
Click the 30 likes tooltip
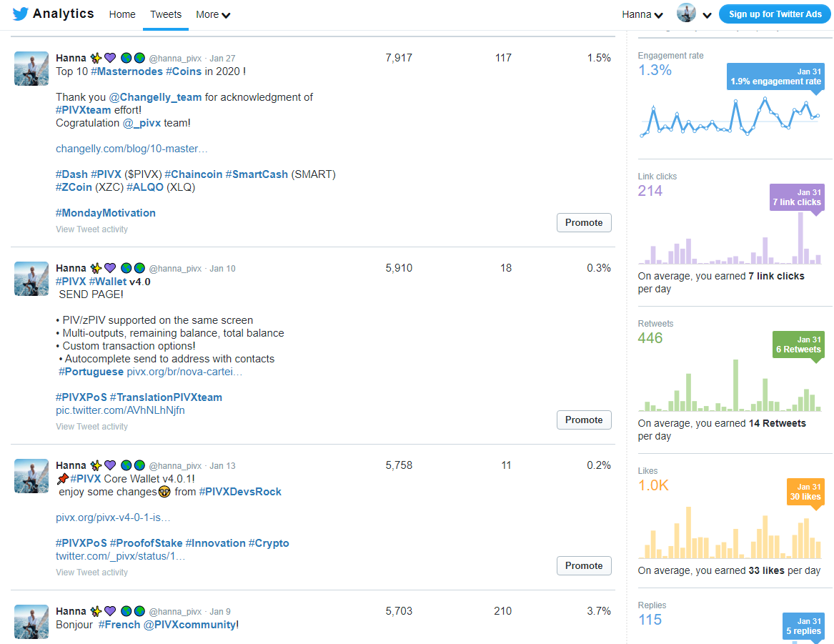[x=805, y=492]
